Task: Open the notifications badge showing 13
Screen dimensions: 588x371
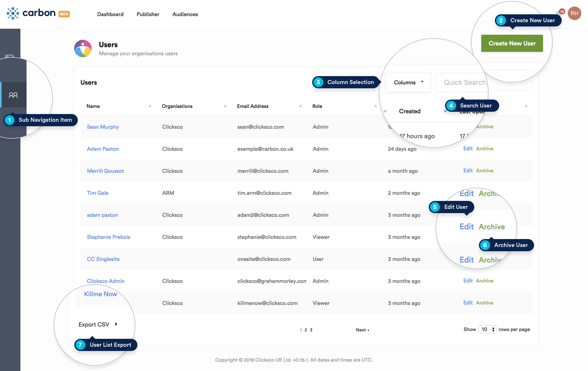Action: pyautogui.click(x=562, y=11)
